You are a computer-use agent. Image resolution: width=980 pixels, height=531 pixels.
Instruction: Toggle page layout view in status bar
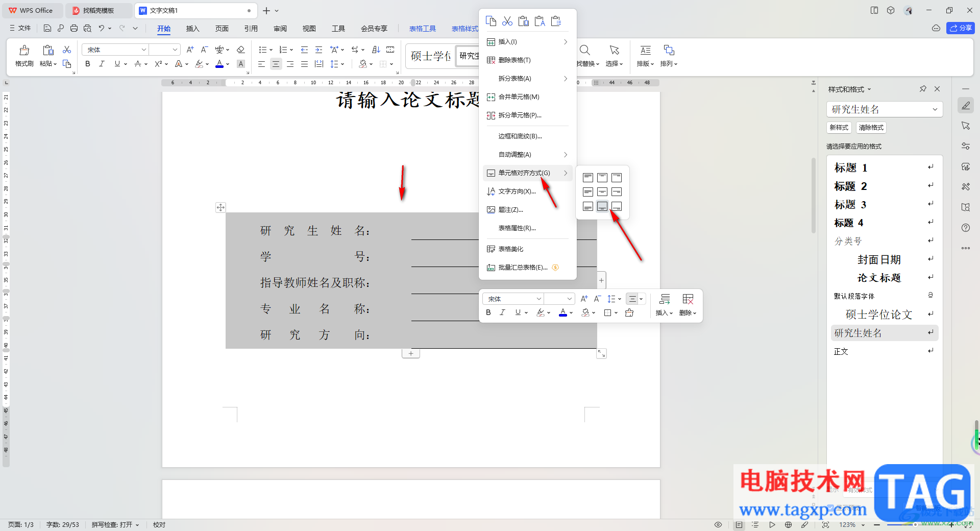pyautogui.click(x=739, y=524)
